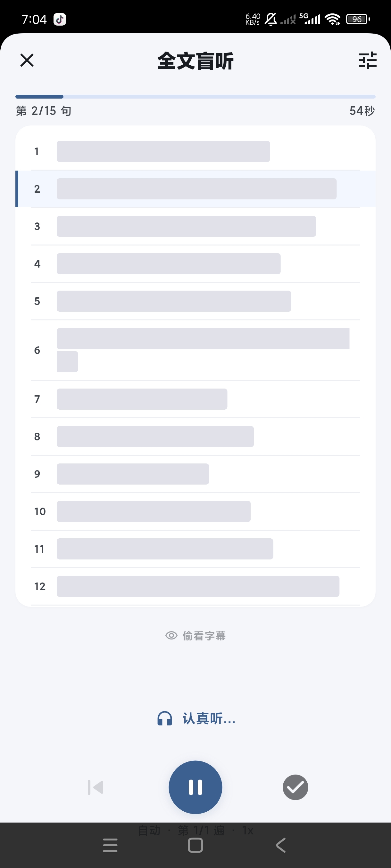Viewport: 391px width, 868px height.
Task: Click the eye icon beside 偷看字幕
Action: click(x=171, y=636)
